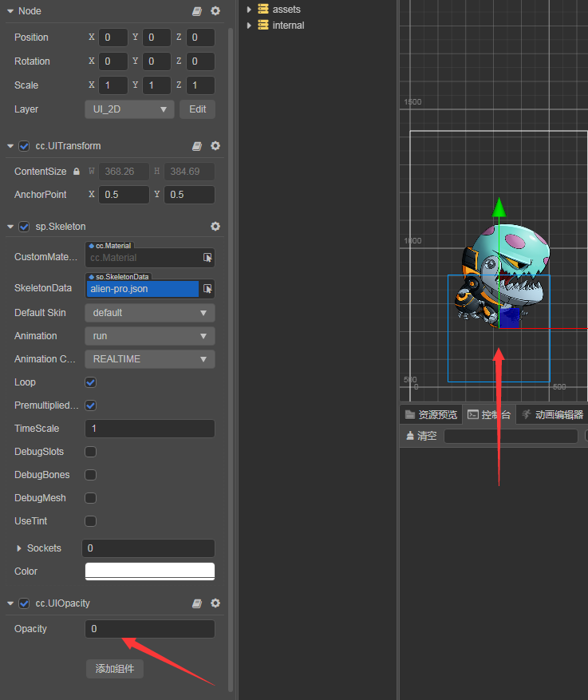Image resolution: width=588 pixels, height=700 pixels.
Task: Click the TimeScale input field
Action: point(150,429)
